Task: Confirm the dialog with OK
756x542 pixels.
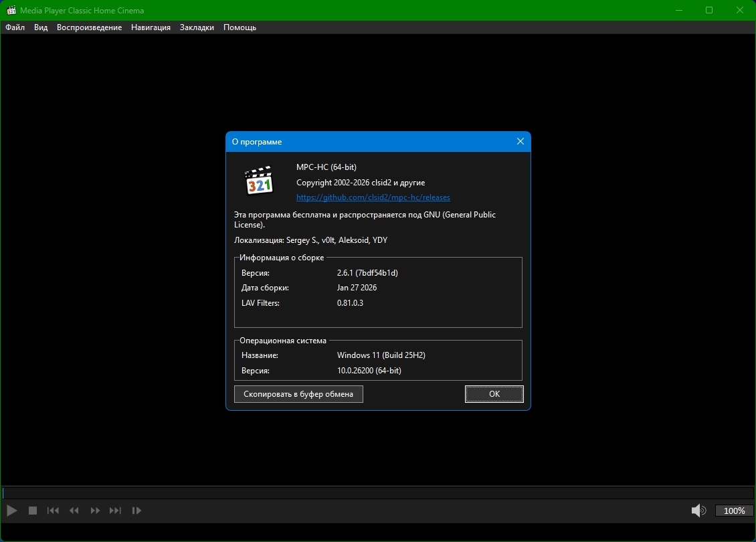Action: tap(494, 394)
